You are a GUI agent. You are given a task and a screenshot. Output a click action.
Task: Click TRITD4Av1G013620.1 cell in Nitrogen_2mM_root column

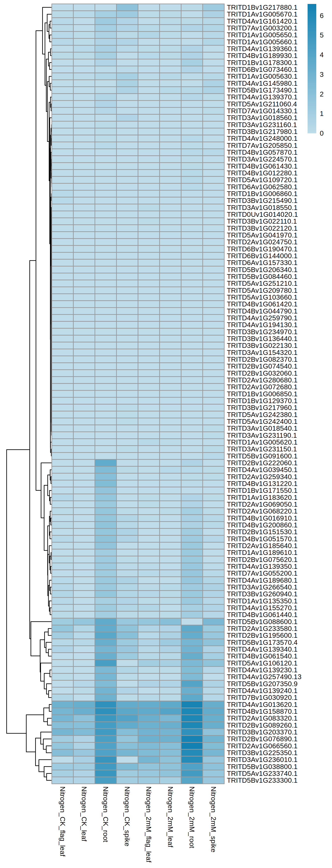[x=192, y=705]
